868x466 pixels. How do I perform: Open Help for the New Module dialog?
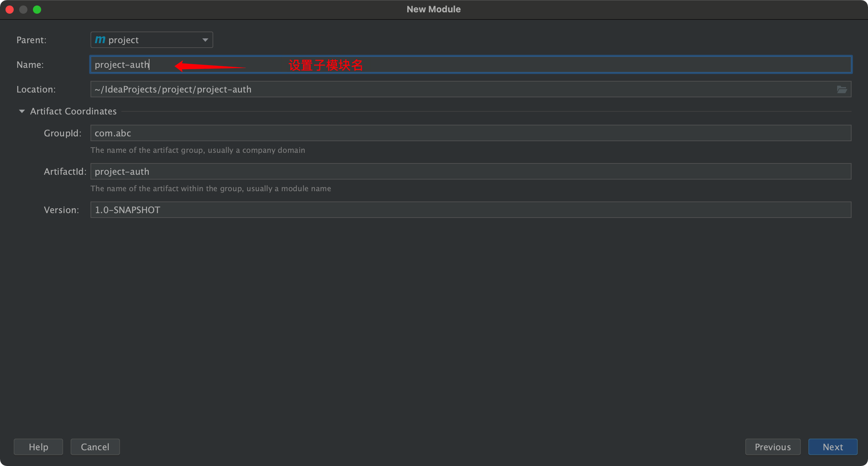pos(38,447)
